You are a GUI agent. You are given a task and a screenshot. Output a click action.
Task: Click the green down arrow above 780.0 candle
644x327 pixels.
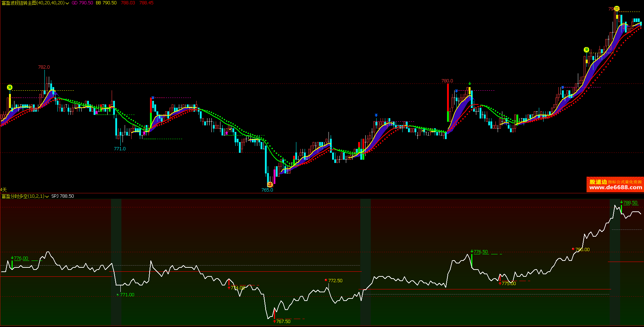[x=469, y=83]
